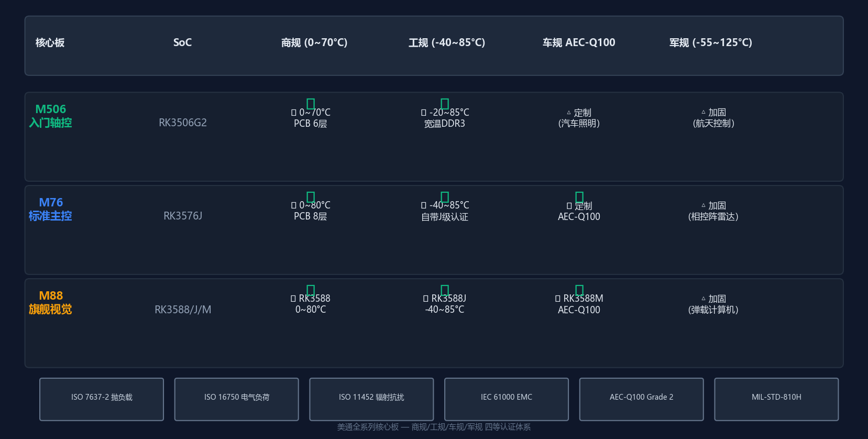Screen dimensions: 868x439
Task: Select the "(弹载计算机)" text
Action: 713,310
